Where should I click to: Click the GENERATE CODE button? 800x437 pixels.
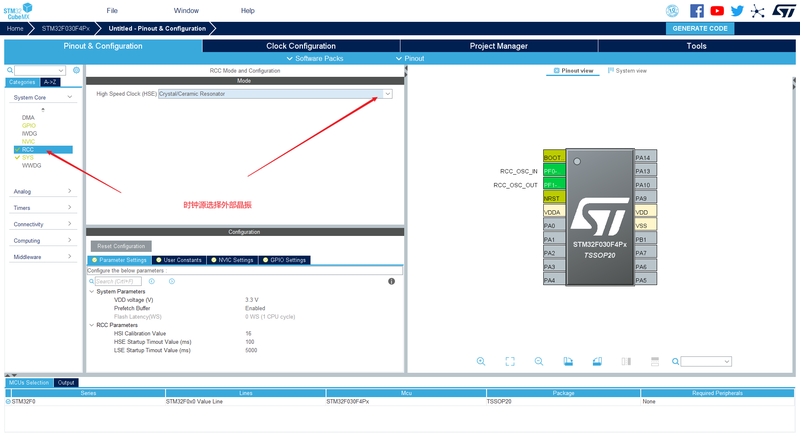click(x=700, y=29)
